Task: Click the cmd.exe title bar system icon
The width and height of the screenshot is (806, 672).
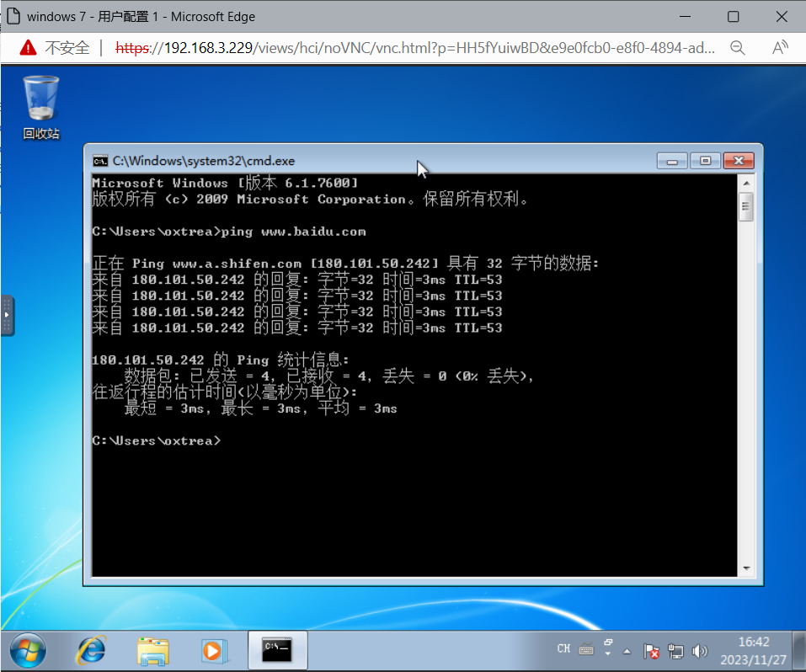Action: 100,161
